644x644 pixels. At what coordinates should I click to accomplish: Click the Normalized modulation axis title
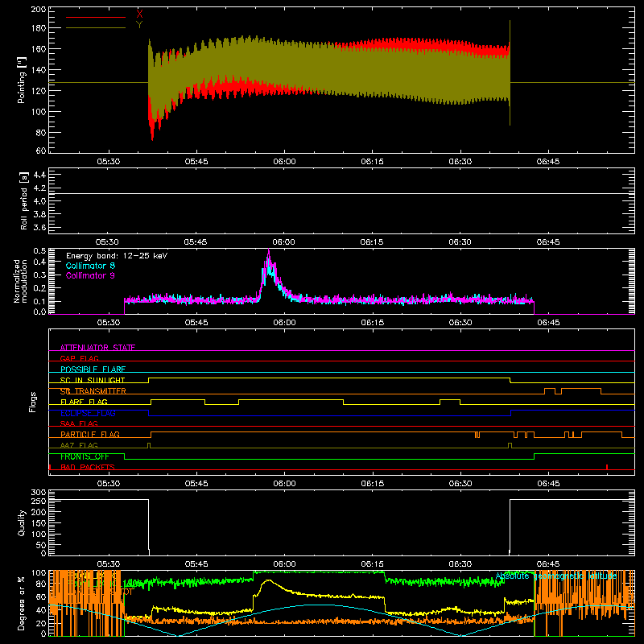[x=20, y=281]
